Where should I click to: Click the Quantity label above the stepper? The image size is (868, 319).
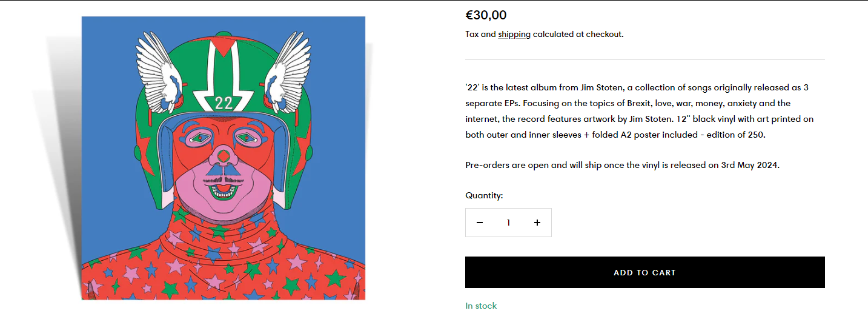coord(484,195)
